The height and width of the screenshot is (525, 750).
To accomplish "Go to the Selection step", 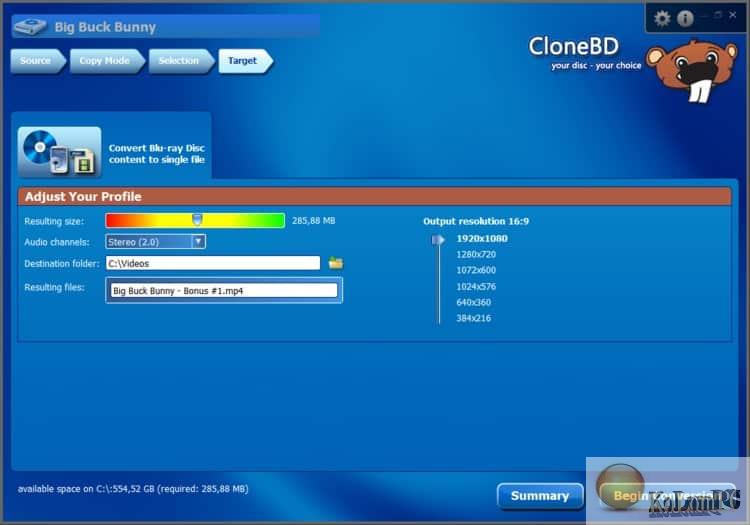I will point(181,61).
